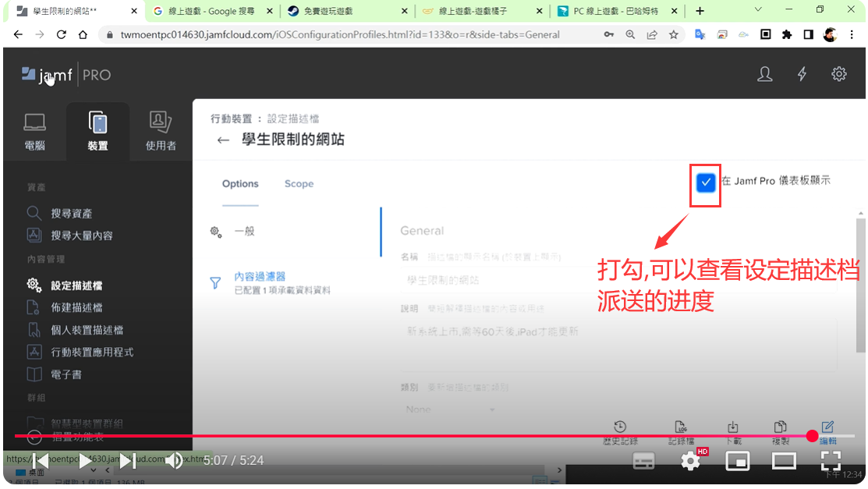Click the 說明 description text area
Image resolution: width=868 pixels, height=489 pixels.
(x=617, y=346)
